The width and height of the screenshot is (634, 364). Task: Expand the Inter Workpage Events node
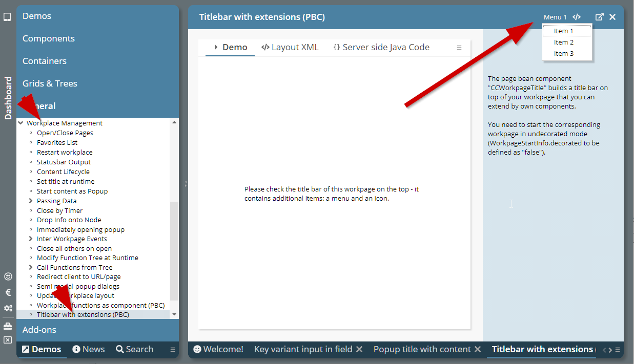pyautogui.click(x=31, y=239)
